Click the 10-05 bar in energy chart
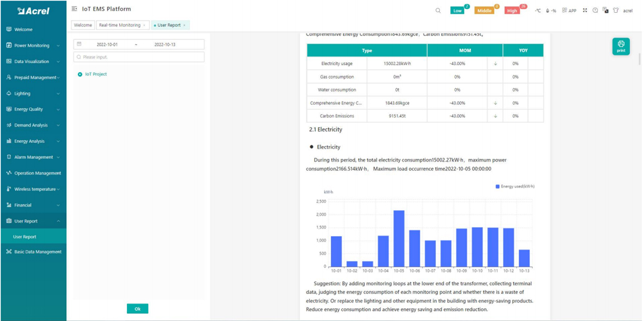 pos(399,239)
